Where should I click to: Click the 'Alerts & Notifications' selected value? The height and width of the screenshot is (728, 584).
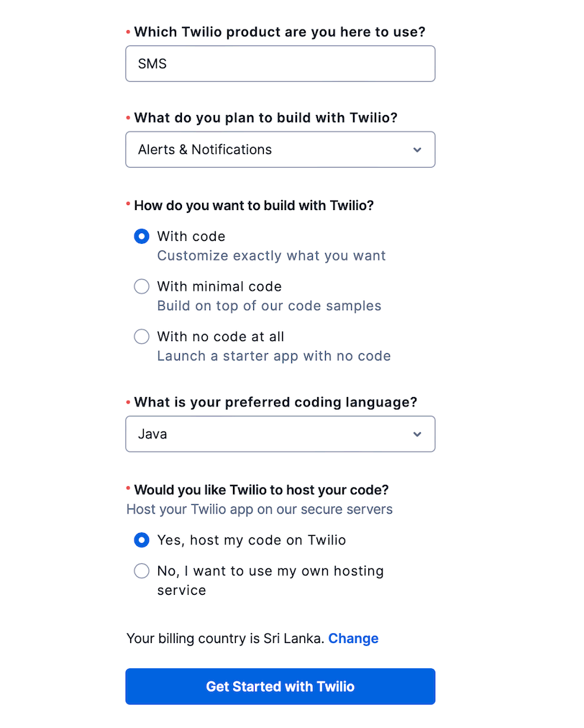click(x=205, y=150)
